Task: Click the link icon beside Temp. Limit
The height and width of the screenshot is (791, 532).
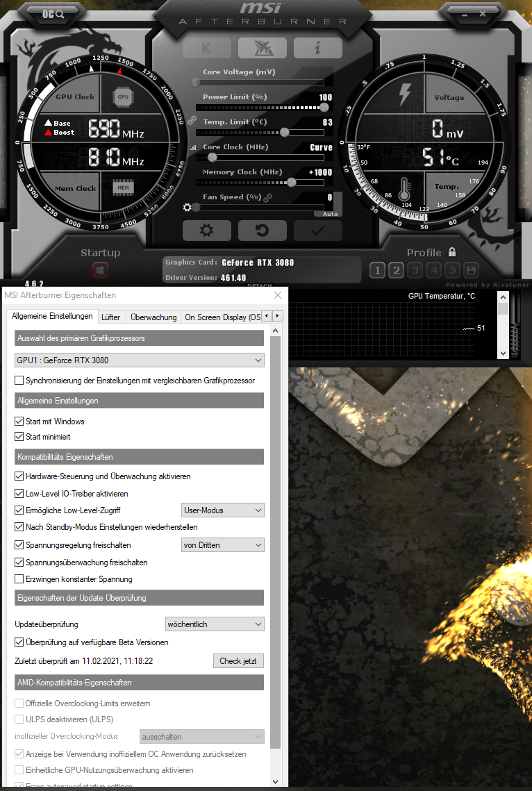Action: 192,121
